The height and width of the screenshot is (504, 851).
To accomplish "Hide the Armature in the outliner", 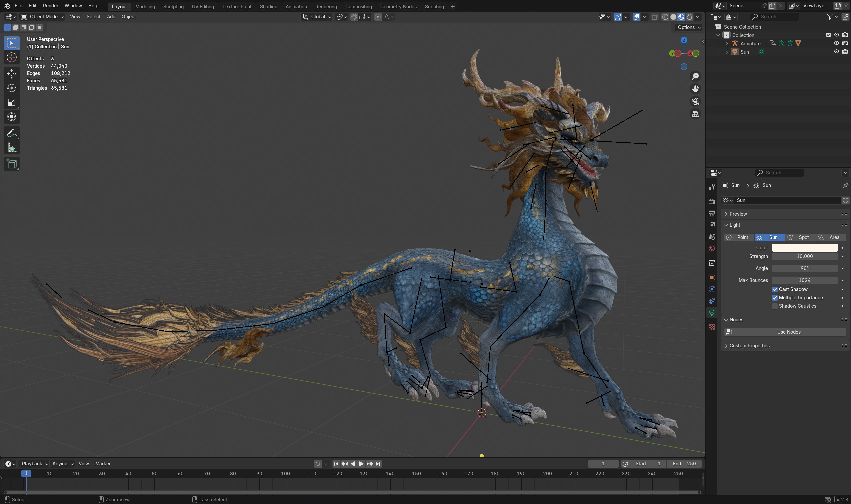I will coord(836,43).
